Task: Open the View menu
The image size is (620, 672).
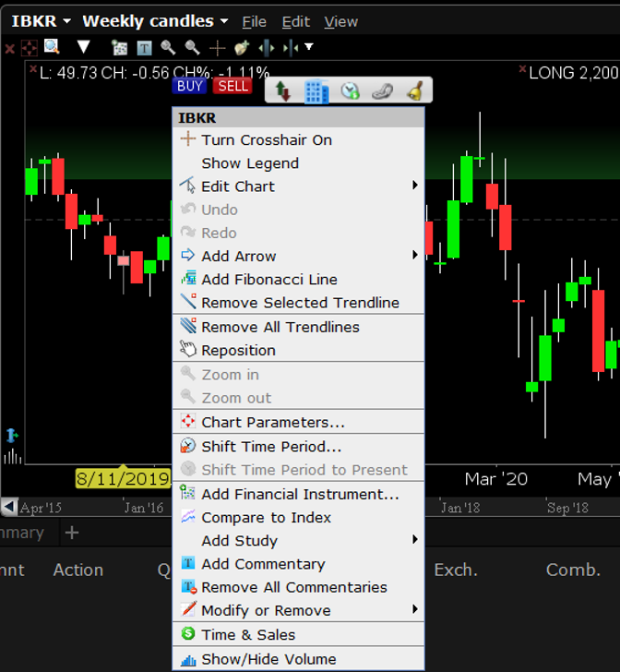Action: [340, 21]
